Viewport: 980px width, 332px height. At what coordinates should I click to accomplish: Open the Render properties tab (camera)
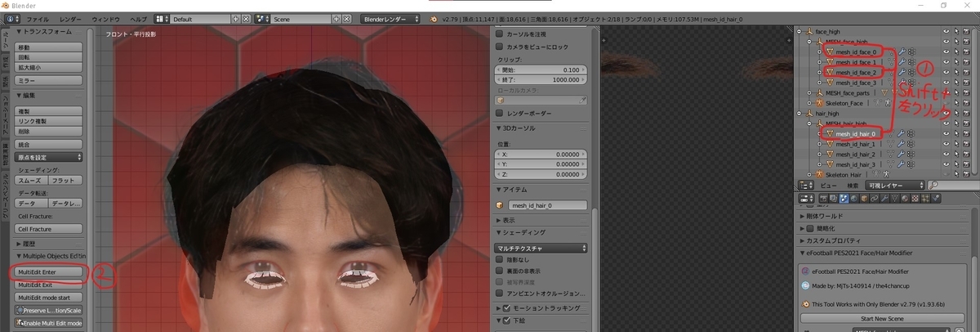[x=824, y=198]
